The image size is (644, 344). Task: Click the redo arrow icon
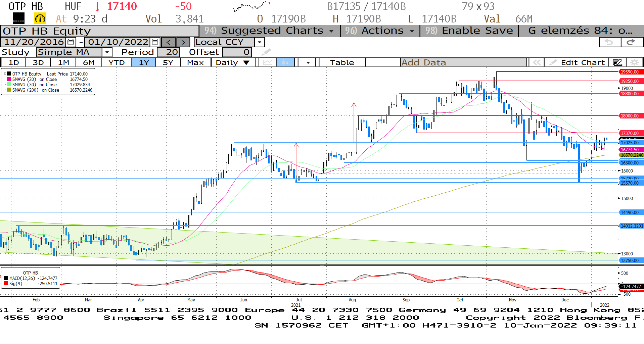coord(632,42)
